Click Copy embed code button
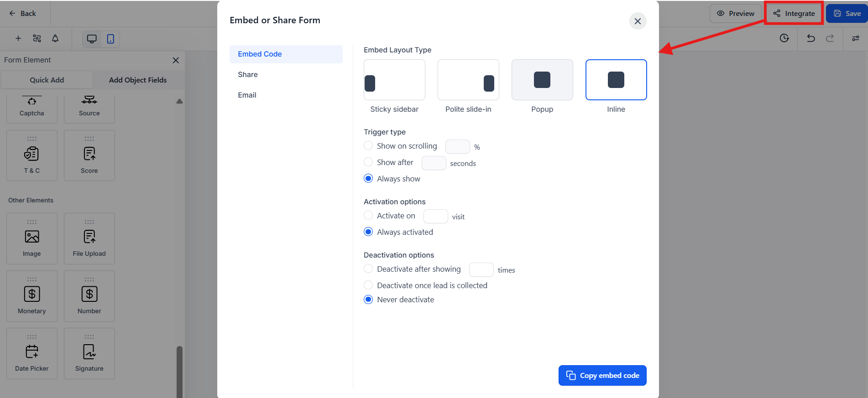This screenshot has width=868, height=398. click(602, 376)
